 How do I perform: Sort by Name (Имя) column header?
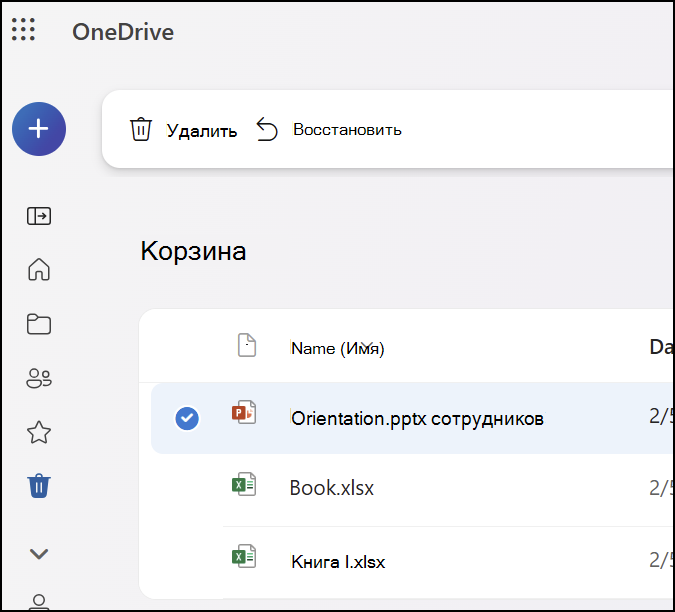(338, 348)
